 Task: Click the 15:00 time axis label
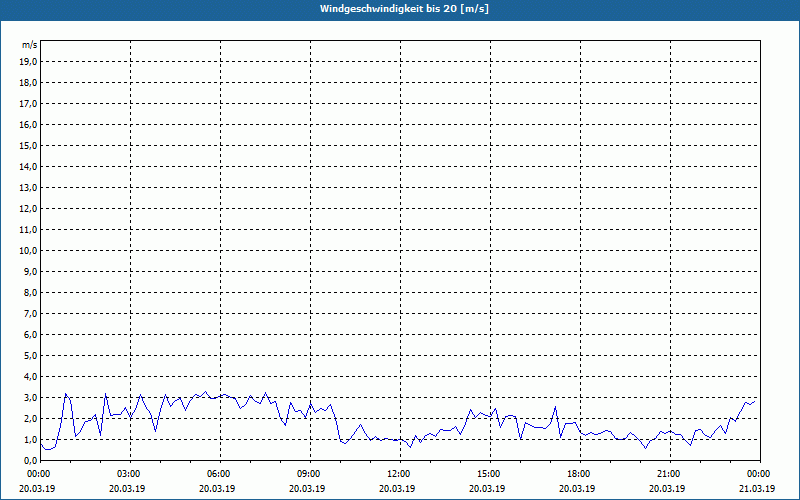coord(488,473)
